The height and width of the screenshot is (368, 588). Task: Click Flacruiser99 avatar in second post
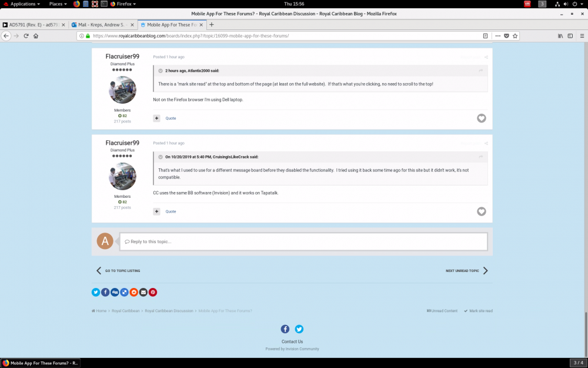122,176
